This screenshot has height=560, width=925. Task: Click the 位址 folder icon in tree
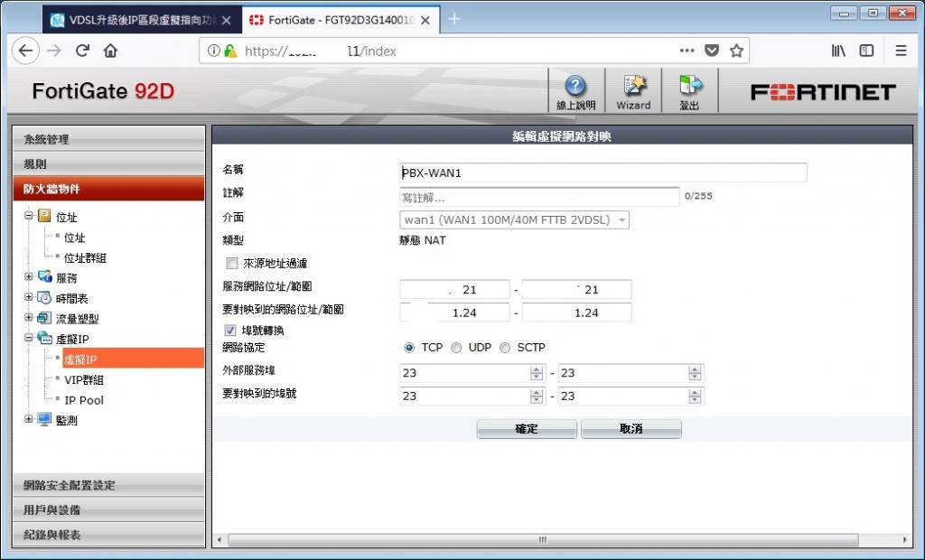44,216
